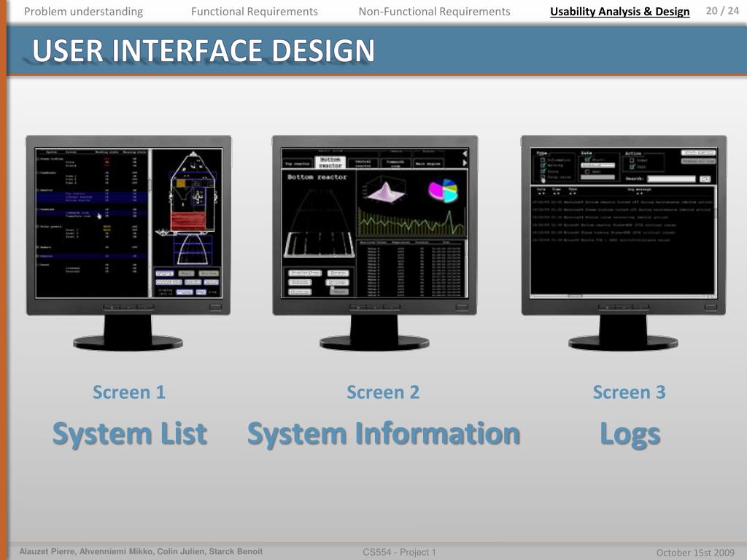747x560 pixels.
Task: Select Top reactor row in system list
Action: coord(92,194)
